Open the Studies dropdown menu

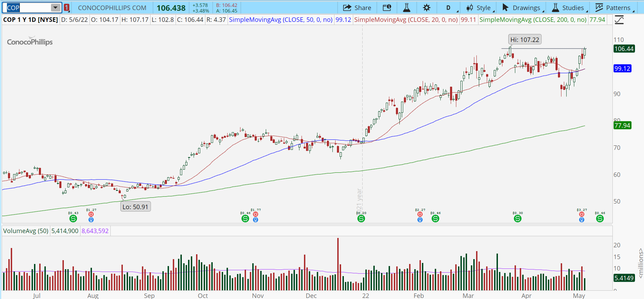(569, 8)
